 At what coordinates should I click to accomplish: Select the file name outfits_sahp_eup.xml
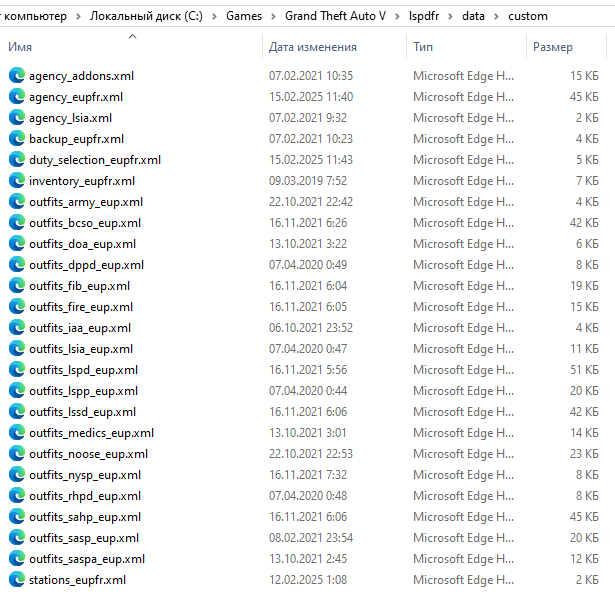(x=85, y=517)
